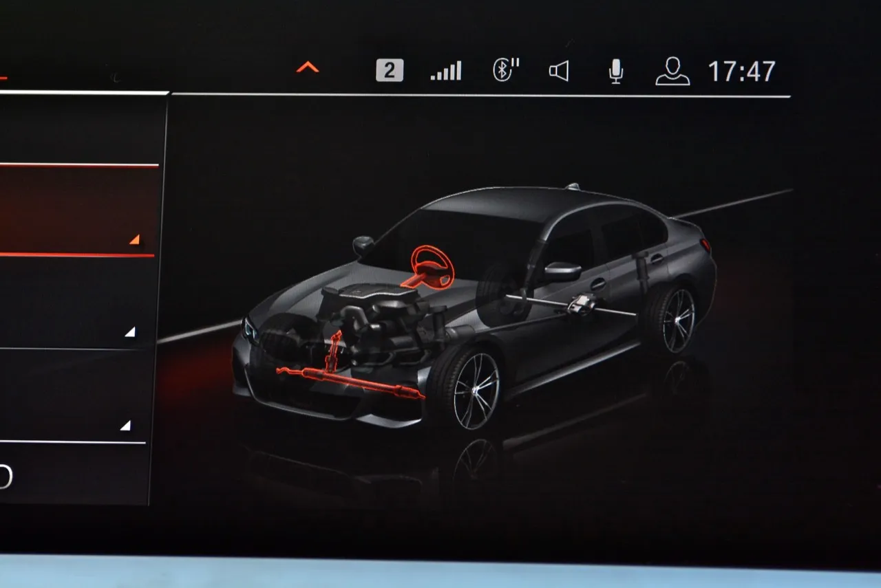The height and width of the screenshot is (588, 881).
Task: Check the mobile signal strength indicator
Action: [446, 71]
